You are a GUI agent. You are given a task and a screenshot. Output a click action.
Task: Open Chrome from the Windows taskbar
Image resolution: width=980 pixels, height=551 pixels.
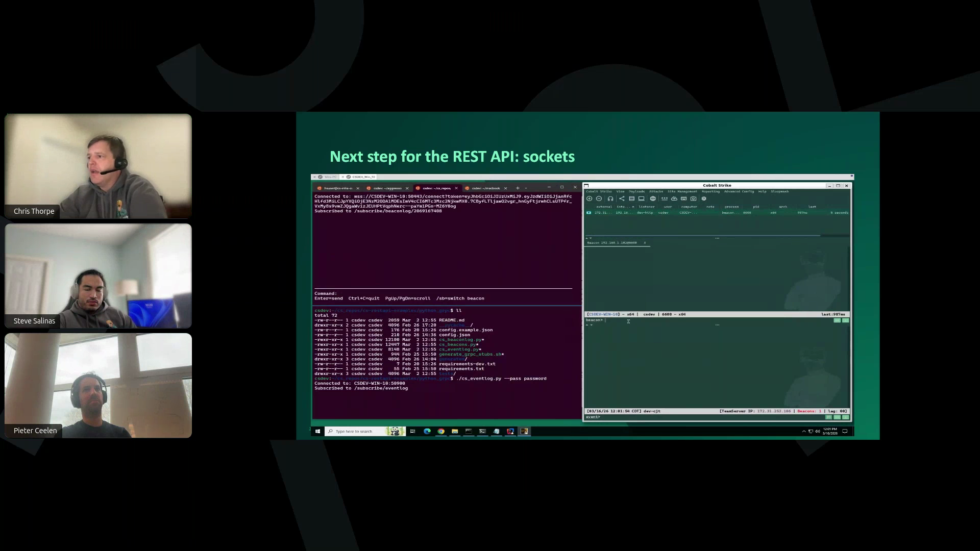click(441, 432)
